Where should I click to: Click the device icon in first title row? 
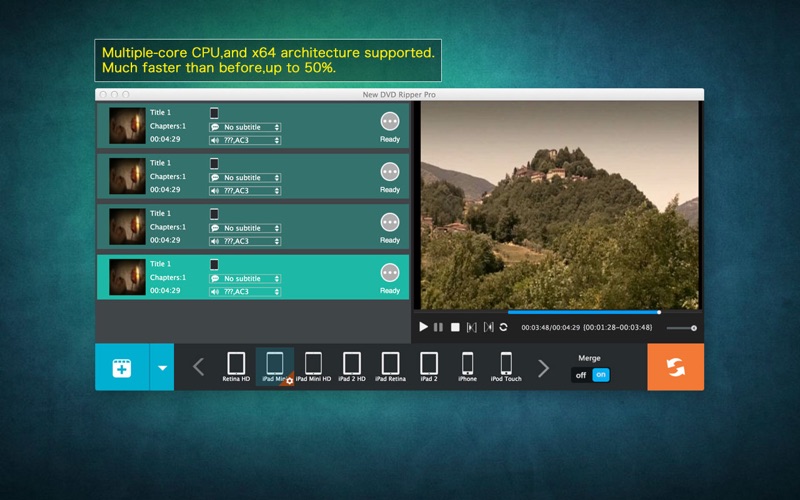click(214, 113)
